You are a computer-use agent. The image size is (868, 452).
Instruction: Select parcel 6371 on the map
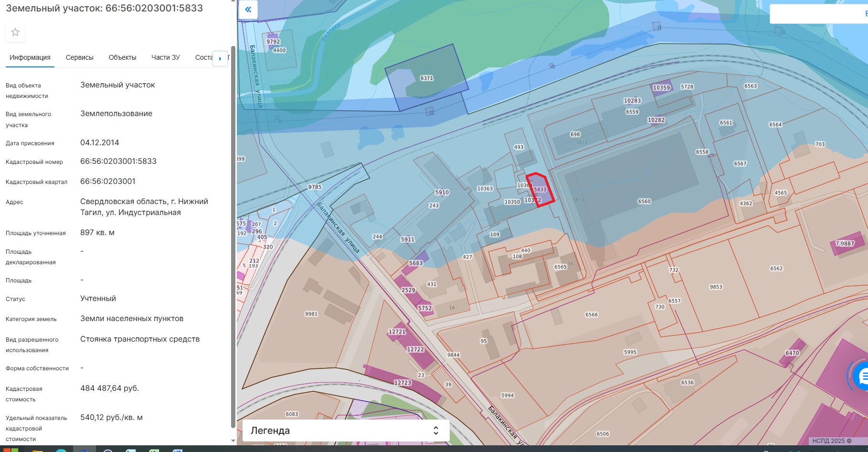426,78
